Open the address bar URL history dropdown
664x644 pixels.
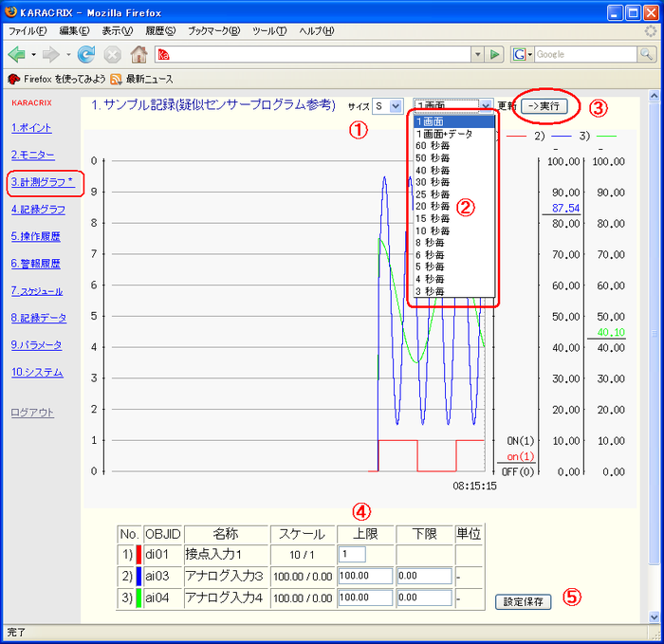pos(478,54)
